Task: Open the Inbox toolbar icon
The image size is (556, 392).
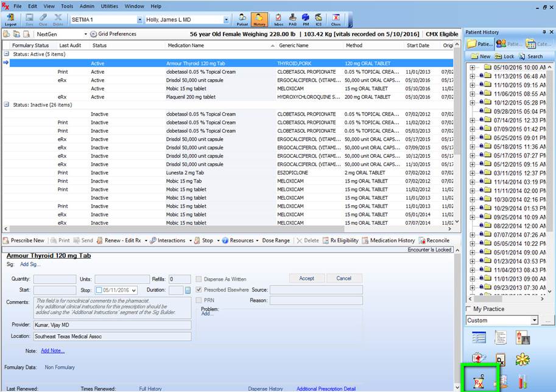Action: point(278,19)
